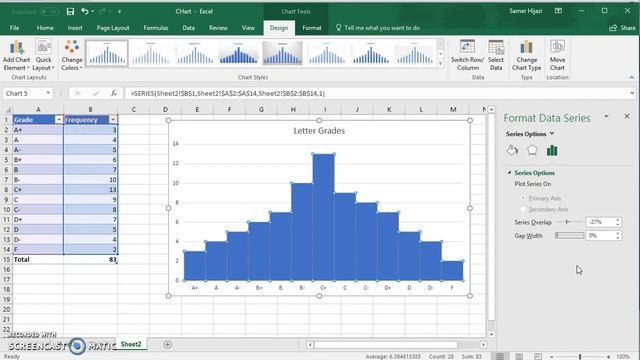Click Move Chart icon
The width and height of the screenshot is (640, 360).
pyautogui.click(x=557, y=56)
